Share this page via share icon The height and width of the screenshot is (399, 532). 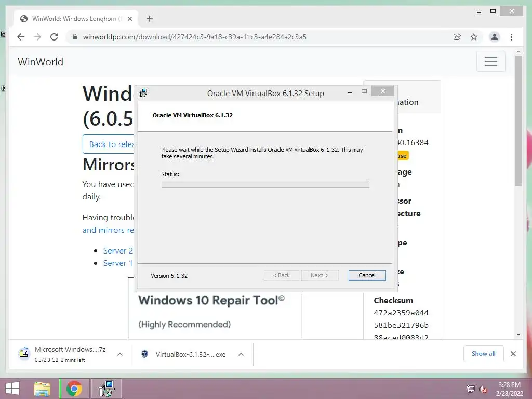pos(457,37)
